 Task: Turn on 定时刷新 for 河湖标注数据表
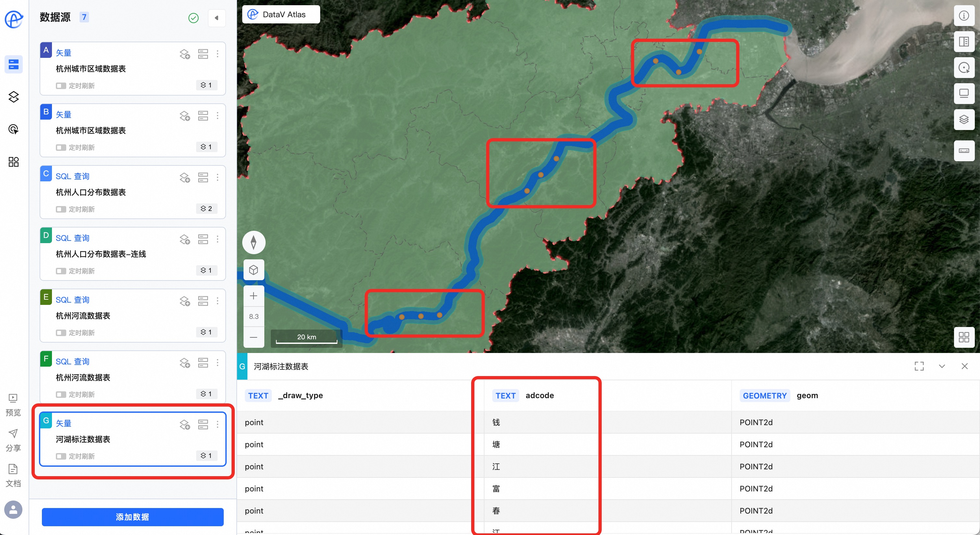point(61,456)
